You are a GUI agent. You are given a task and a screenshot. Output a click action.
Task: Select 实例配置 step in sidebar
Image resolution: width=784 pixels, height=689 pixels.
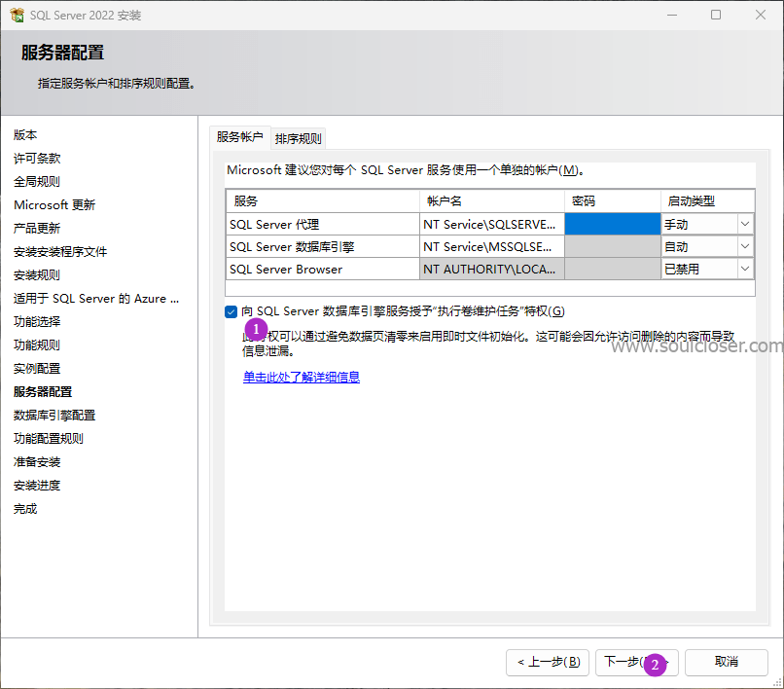tap(37, 369)
